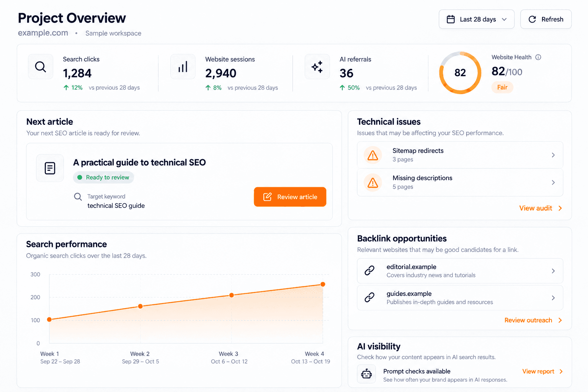Click the example.com domain link
The width and height of the screenshot is (588, 392).
point(43,33)
